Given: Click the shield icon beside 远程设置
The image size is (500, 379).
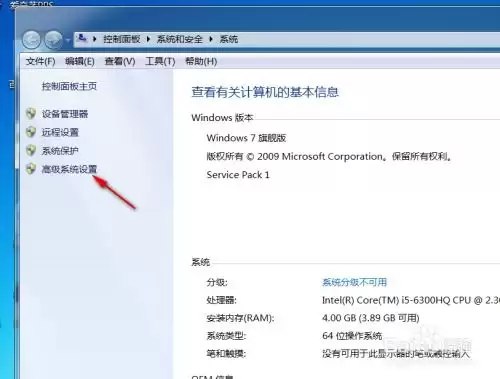Looking at the screenshot, I should [x=31, y=132].
